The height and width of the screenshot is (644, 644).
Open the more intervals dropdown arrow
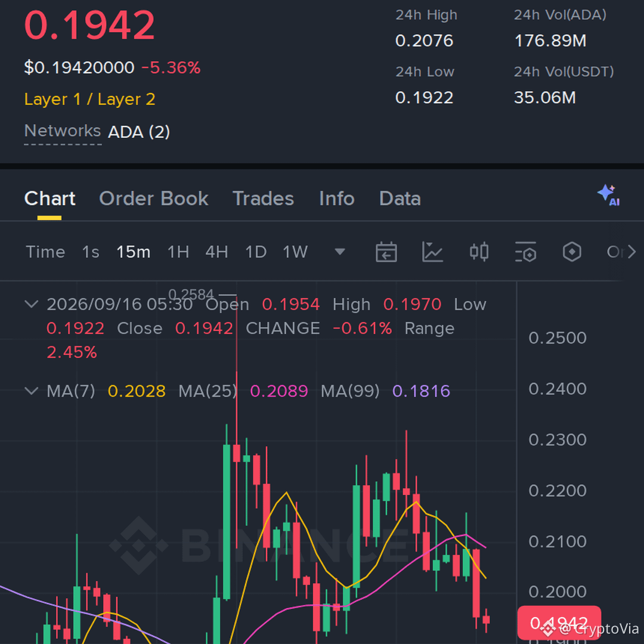[340, 252]
